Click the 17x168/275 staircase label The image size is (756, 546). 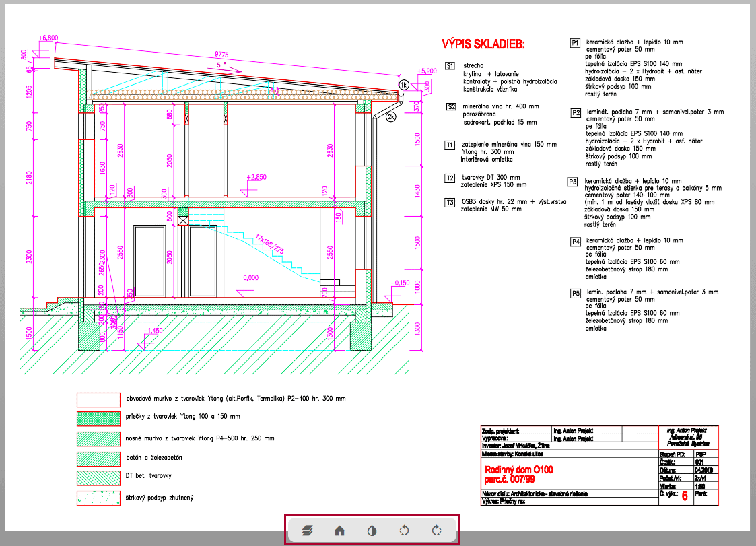pyautogui.click(x=269, y=243)
